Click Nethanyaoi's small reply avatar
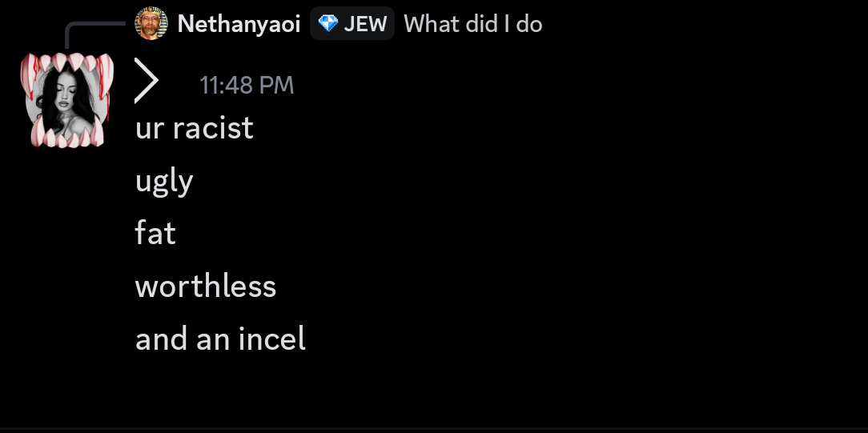868x433 pixels. tap(151, 24)
